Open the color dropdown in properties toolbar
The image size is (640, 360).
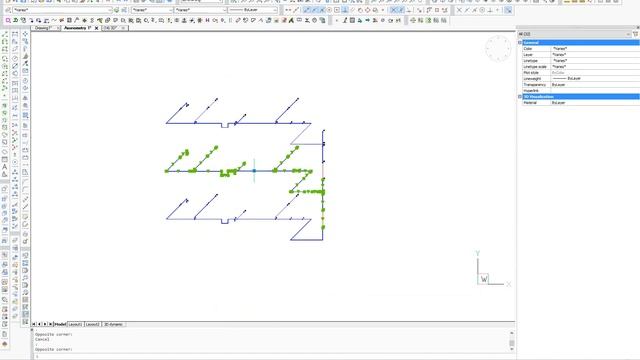[151, 10]
